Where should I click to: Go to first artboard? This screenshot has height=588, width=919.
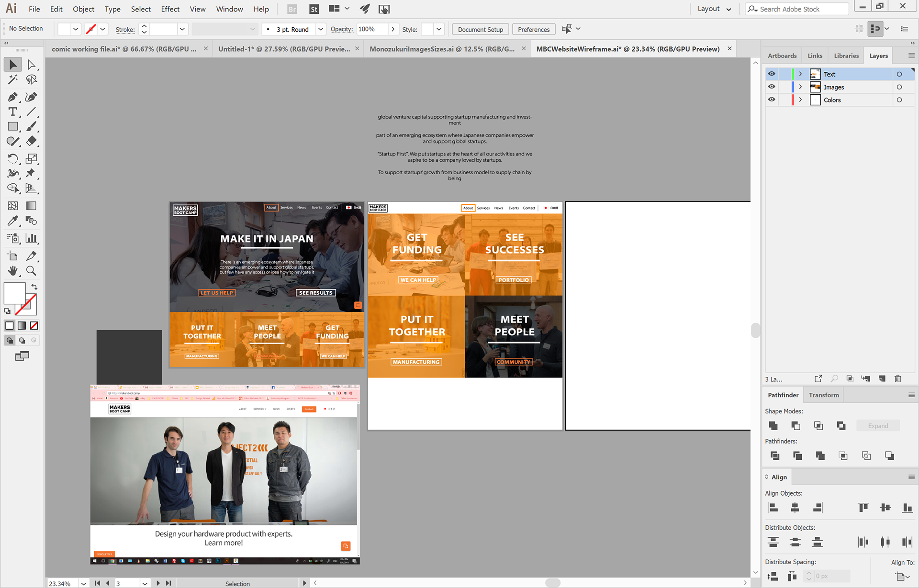coord(97,583)
